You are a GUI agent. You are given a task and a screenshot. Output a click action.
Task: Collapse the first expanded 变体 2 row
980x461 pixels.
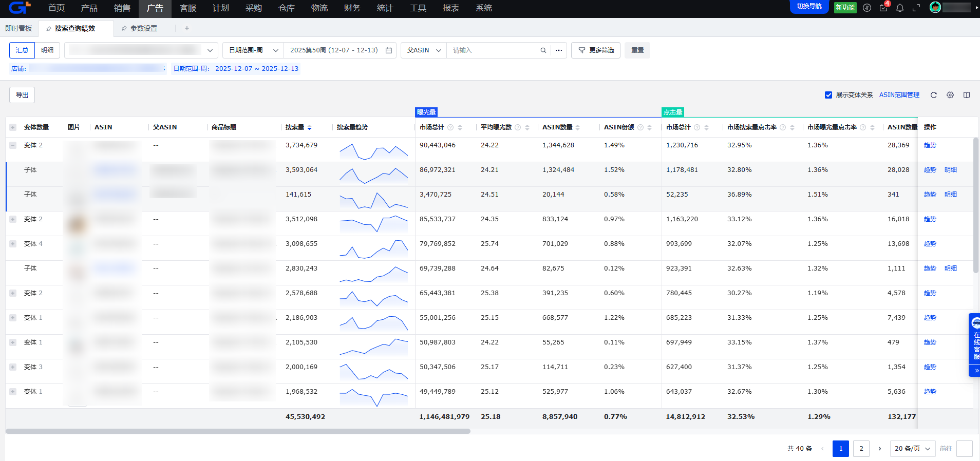click(13, 145)
